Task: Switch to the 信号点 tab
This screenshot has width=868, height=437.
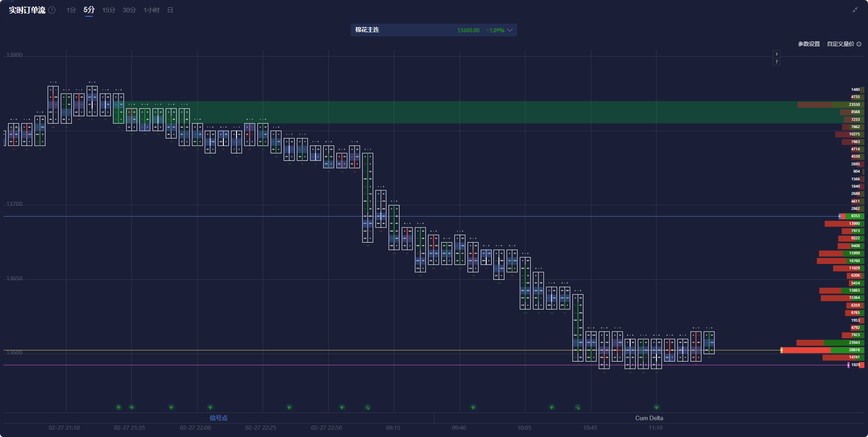Action: click(218, 418)
